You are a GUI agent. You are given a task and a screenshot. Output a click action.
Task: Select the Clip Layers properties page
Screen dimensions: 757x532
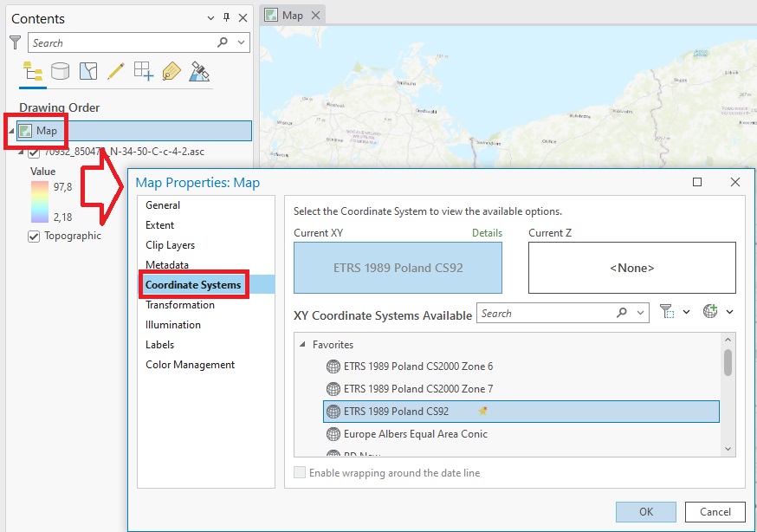tap(170, 245)
